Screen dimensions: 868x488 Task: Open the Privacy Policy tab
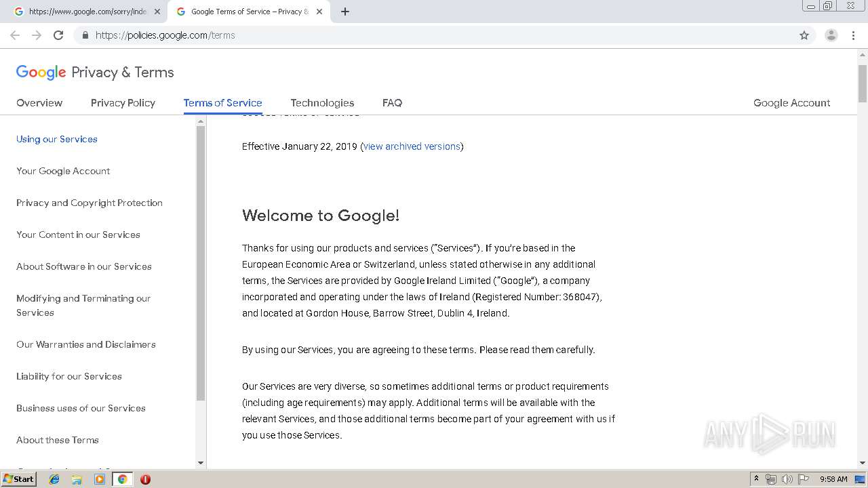(123, 103)
